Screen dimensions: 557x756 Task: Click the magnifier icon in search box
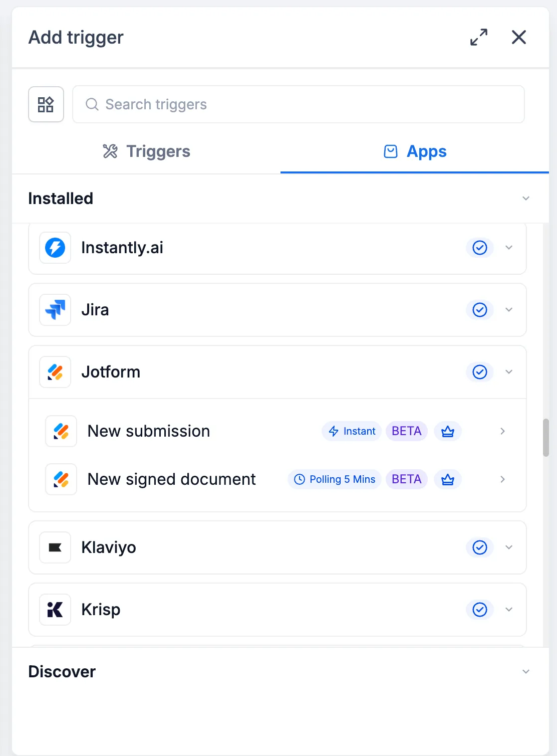(92, 104)
